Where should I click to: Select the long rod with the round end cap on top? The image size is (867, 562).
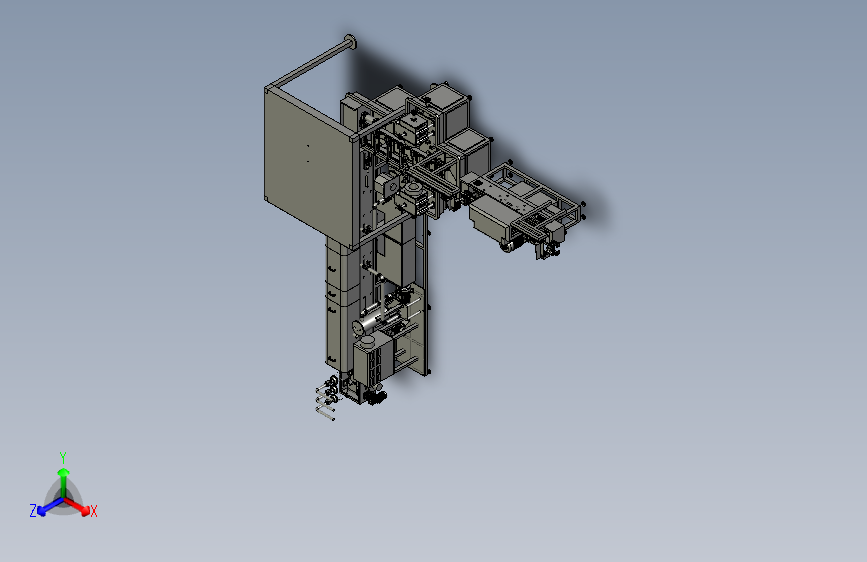click(314, 64)
